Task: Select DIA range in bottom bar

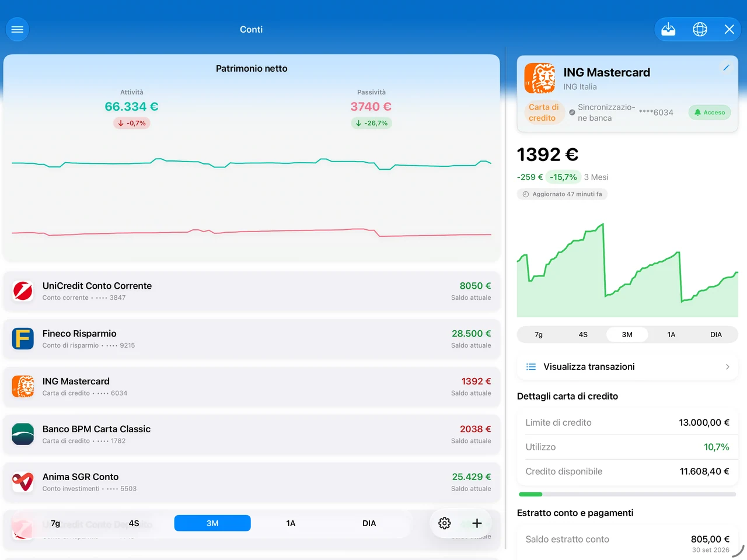Action: 369,523
